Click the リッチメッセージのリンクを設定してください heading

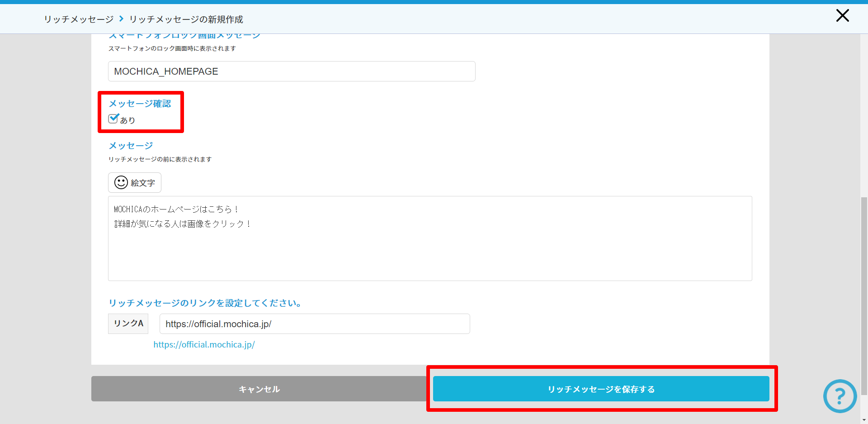coord(205,303)
